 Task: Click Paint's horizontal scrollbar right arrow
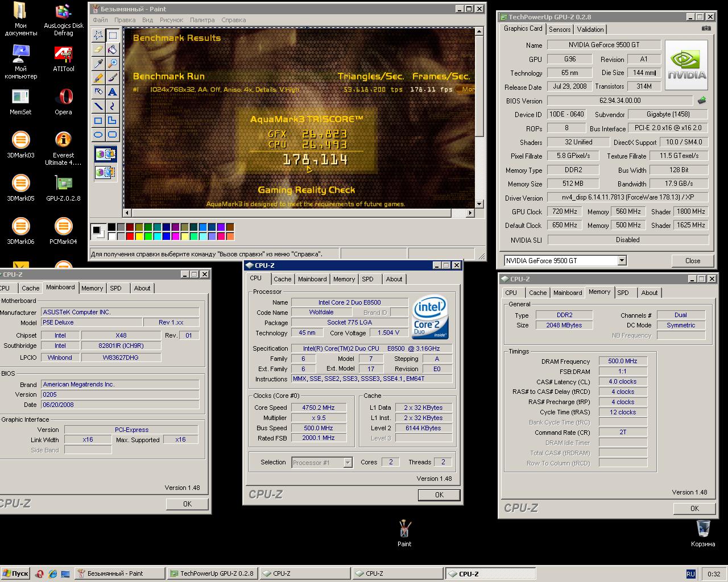pos(470,213)
